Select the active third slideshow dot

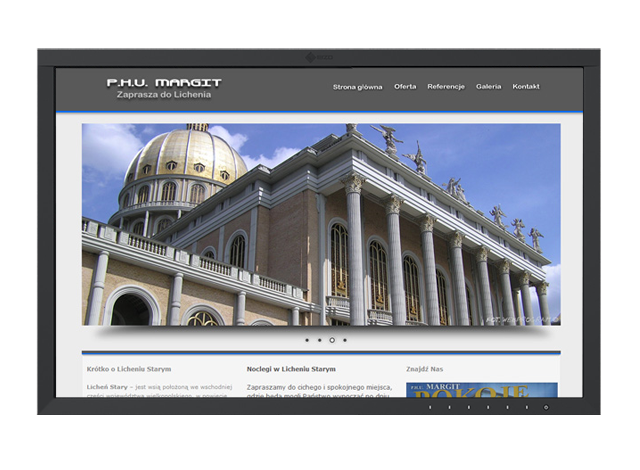pyautogui.click(x=332, y=340)
